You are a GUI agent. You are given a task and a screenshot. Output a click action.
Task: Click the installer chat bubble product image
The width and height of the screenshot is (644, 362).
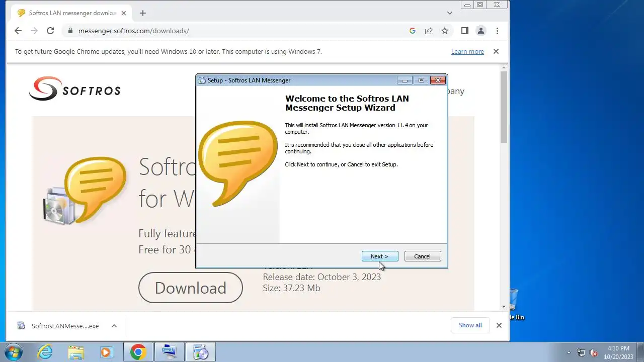(238, 164)
